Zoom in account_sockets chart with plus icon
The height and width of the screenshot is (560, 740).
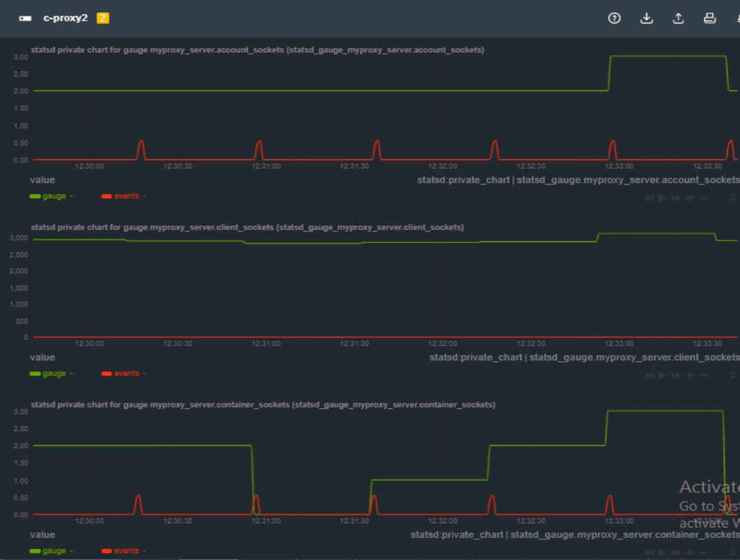(x=689, y=198)
